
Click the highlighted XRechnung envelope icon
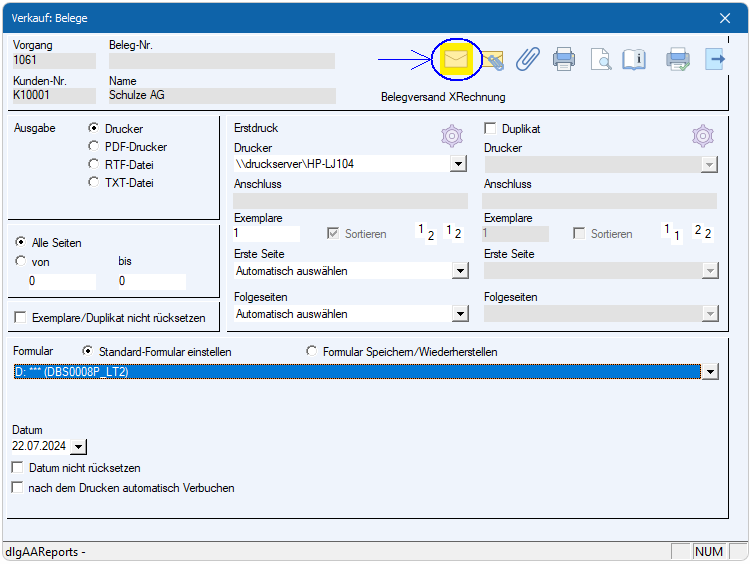pos(456,60)
